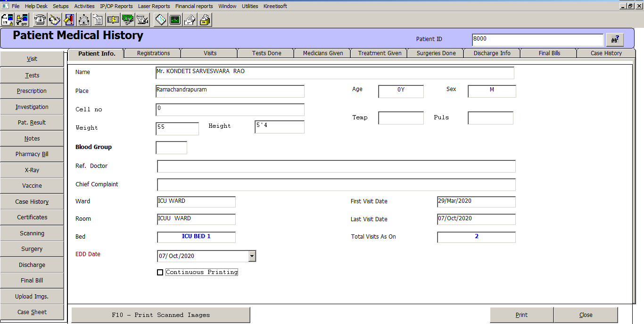
Task: Click the log-off icon labeled OFF
Action: (x=22, y=20)
